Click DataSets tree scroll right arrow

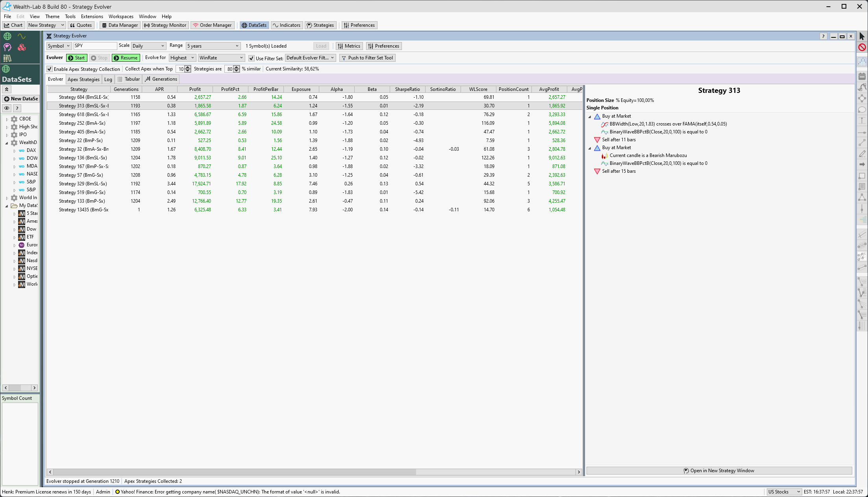pos(35,388)
